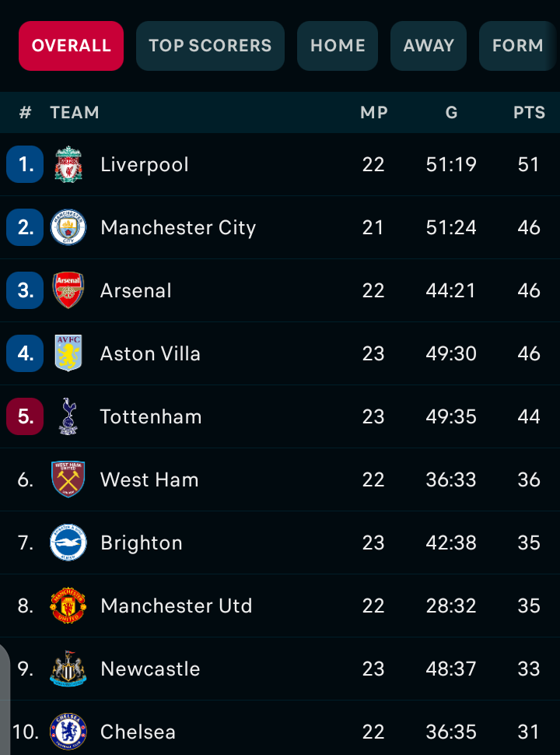Click the Manchester City club crest
Screen dimensions: 560x755
68,227
